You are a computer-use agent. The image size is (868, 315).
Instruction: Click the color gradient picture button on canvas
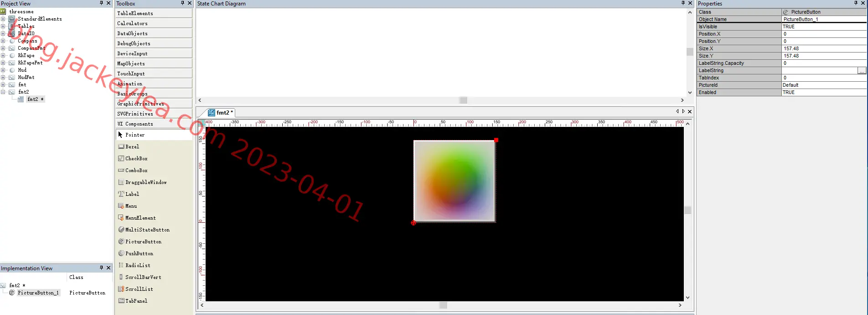pyautogui.click(x=455, y=181)
